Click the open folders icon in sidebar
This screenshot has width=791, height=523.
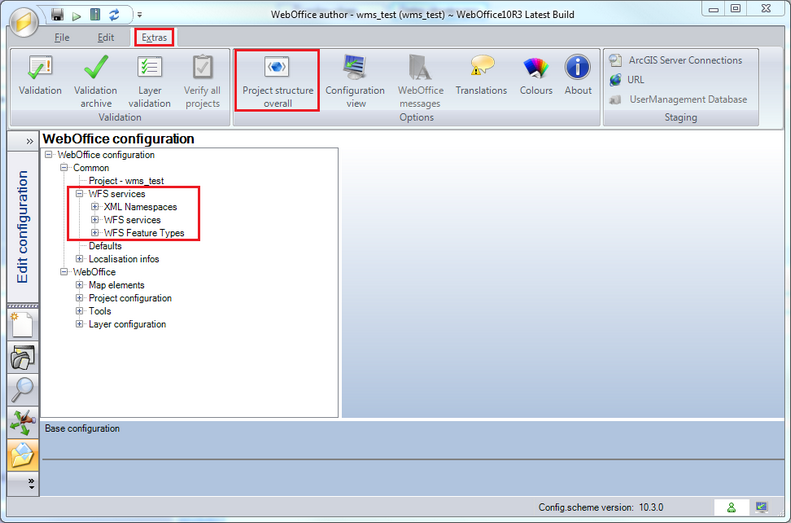tap(23, 358)
